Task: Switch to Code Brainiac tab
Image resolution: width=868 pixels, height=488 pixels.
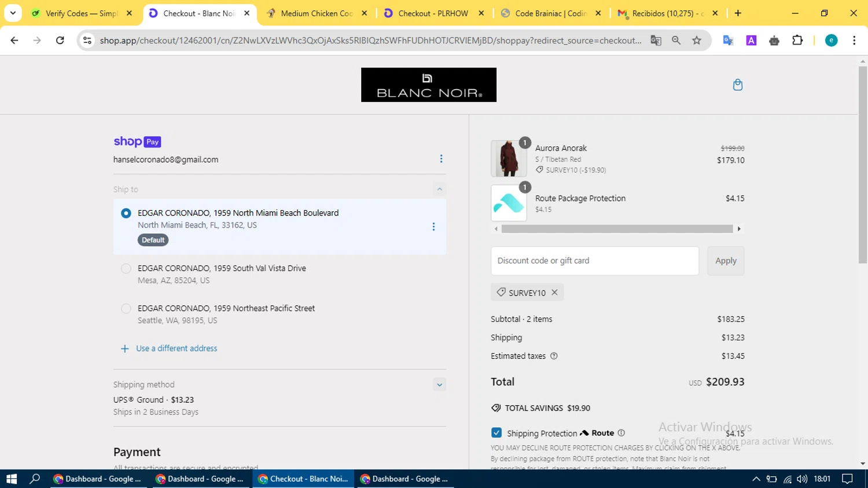Action: (x=551, y=13)
